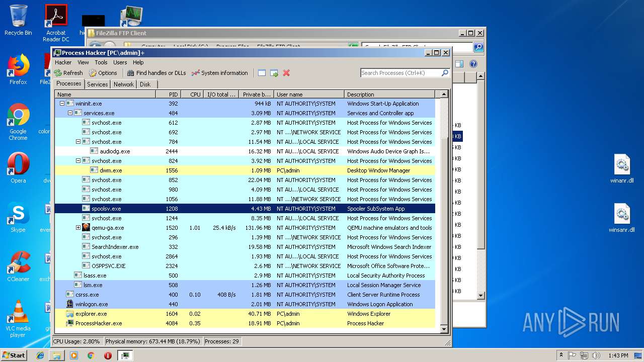Image resolution: width=644 pixels, height=362 pixels.
Task: Click process list scroll down arrow
Action: [x=444, y=329]
